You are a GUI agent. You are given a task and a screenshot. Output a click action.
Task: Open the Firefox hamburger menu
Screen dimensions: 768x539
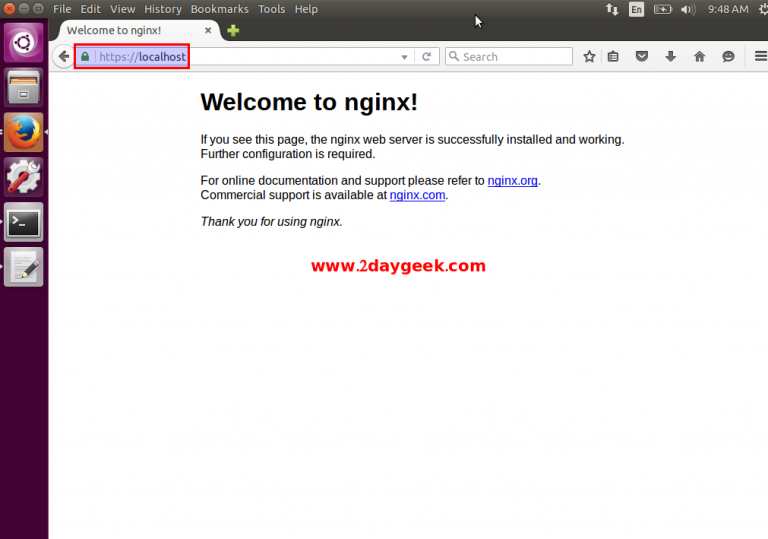760,57
